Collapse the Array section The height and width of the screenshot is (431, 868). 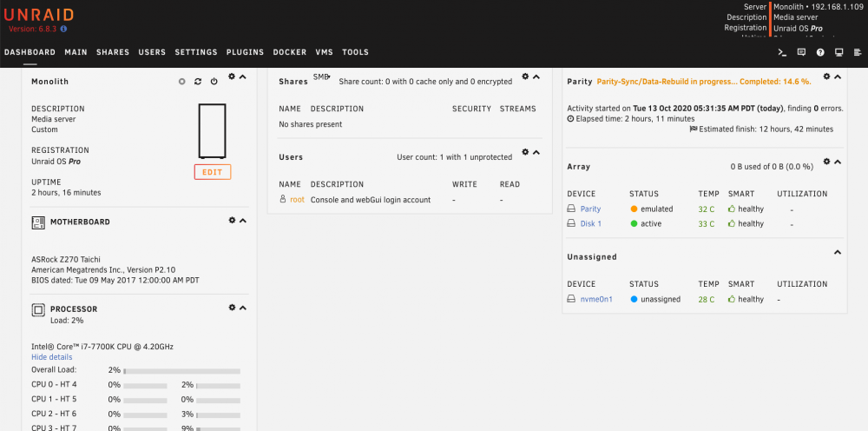pyautogui.click(x=837, y=162)
